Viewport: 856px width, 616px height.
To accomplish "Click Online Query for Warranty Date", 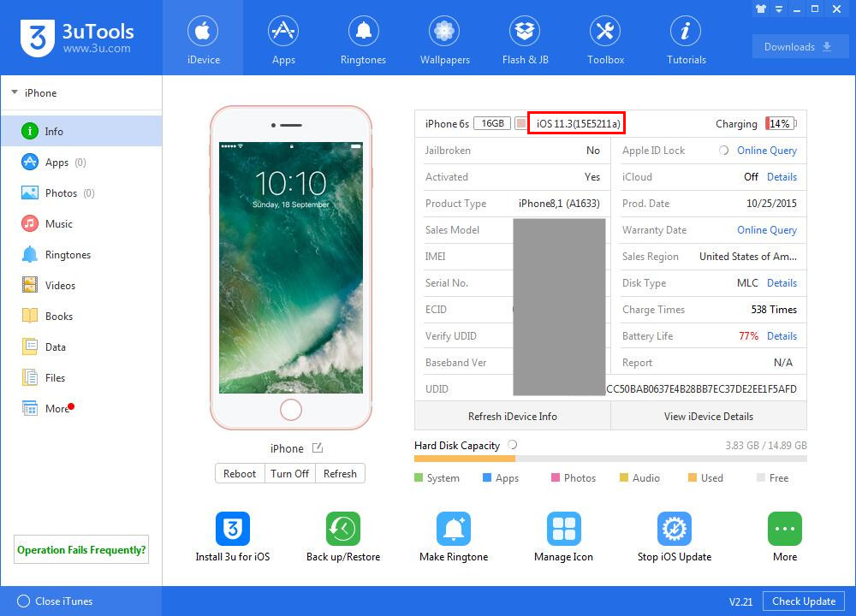I will pos(766,230).
